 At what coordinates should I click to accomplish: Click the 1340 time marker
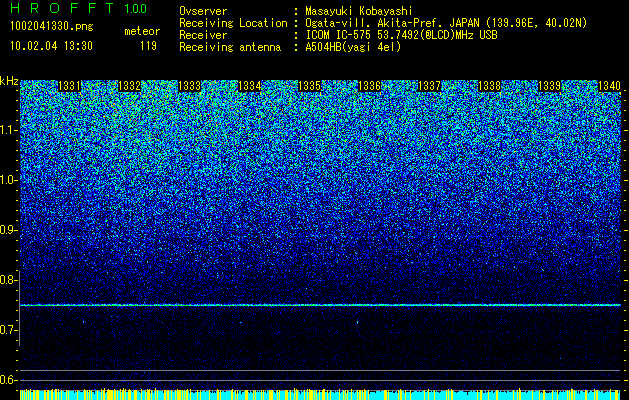tap(609, 86)
